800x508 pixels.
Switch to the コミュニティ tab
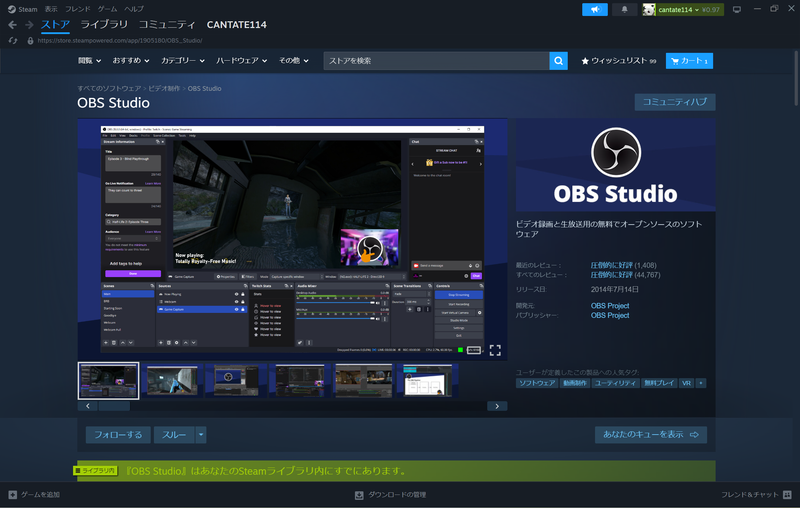[x=167, y=24]
